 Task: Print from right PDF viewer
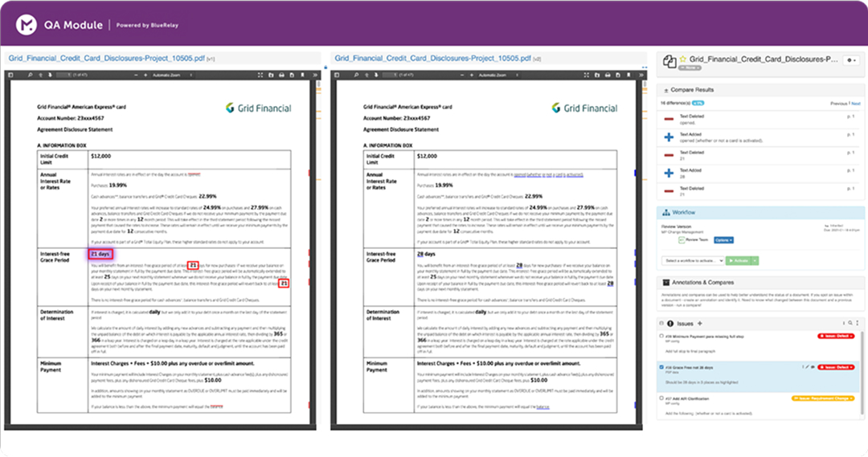[608, 75]
